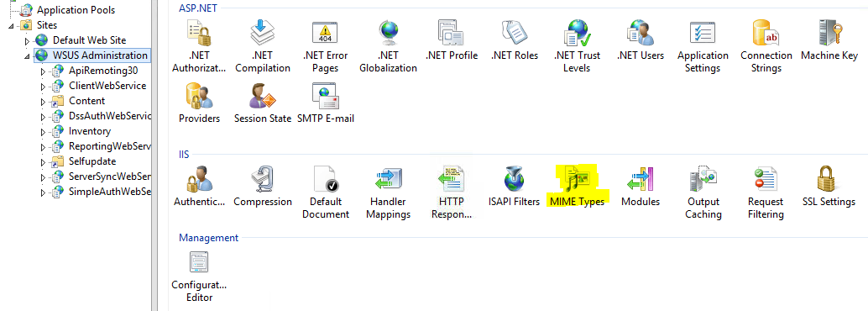Open Compression feature
Viewport: 868px width, 311px height.
tap(263, 187)
